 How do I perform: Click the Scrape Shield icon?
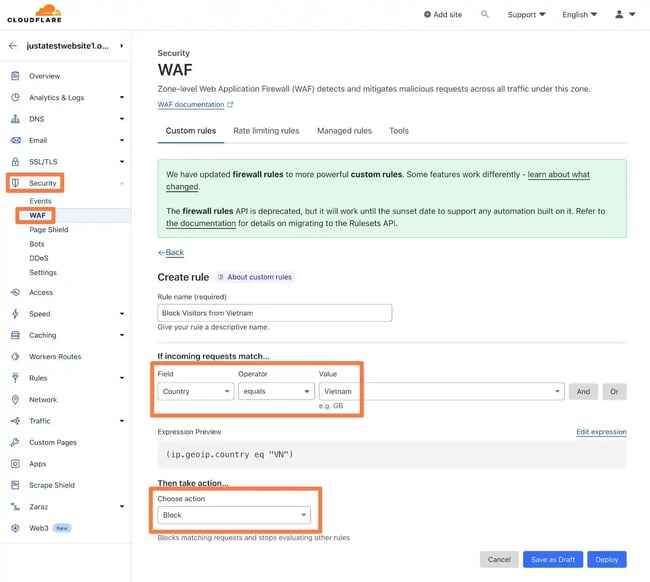(x=15, y=485)
